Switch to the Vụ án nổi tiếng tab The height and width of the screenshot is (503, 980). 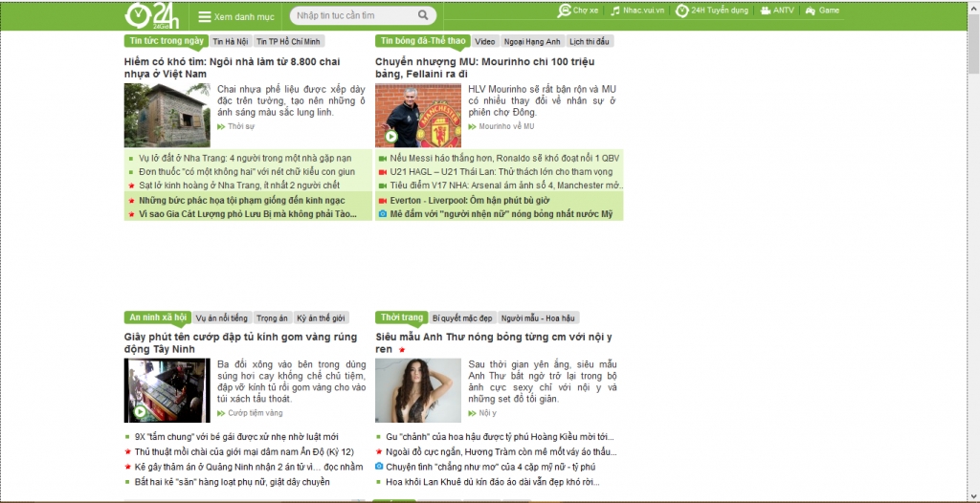pyautogui.click(x=222, y=318)
